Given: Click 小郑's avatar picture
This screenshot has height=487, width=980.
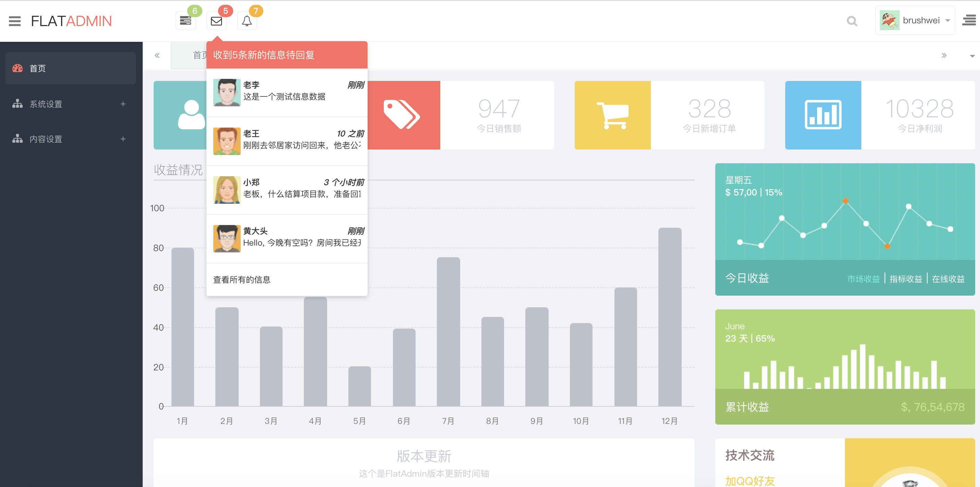Looking at the screenshot, I should [x=227, y=190].
